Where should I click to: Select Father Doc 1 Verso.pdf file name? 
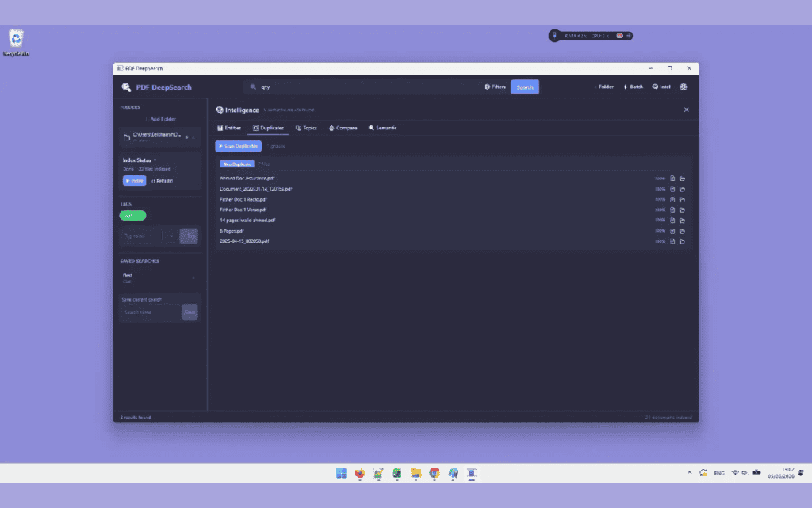243,210
